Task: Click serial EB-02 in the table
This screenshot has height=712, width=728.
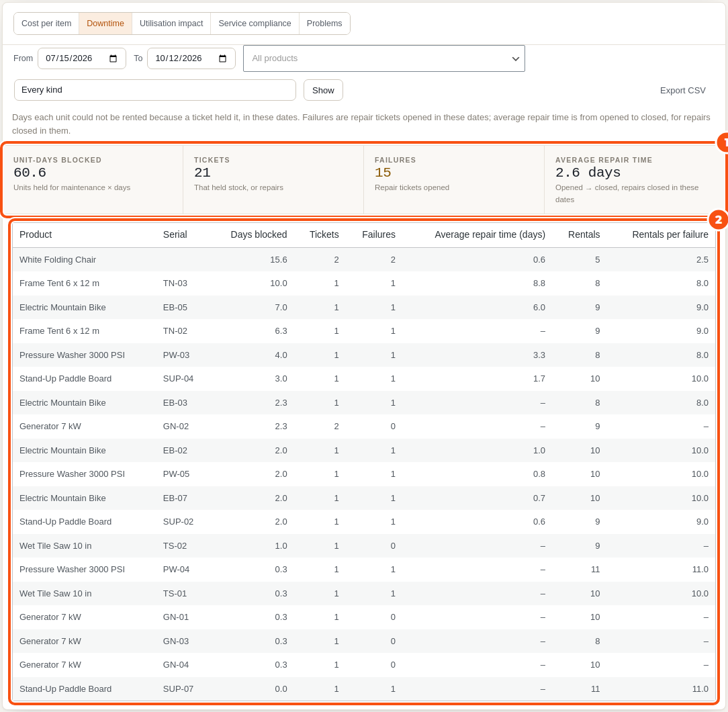Action: pos(175,451)
